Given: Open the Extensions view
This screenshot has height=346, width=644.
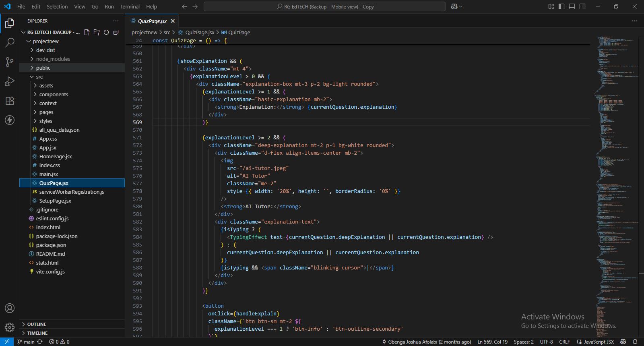Looking at the screenshot, I should 10,101.
